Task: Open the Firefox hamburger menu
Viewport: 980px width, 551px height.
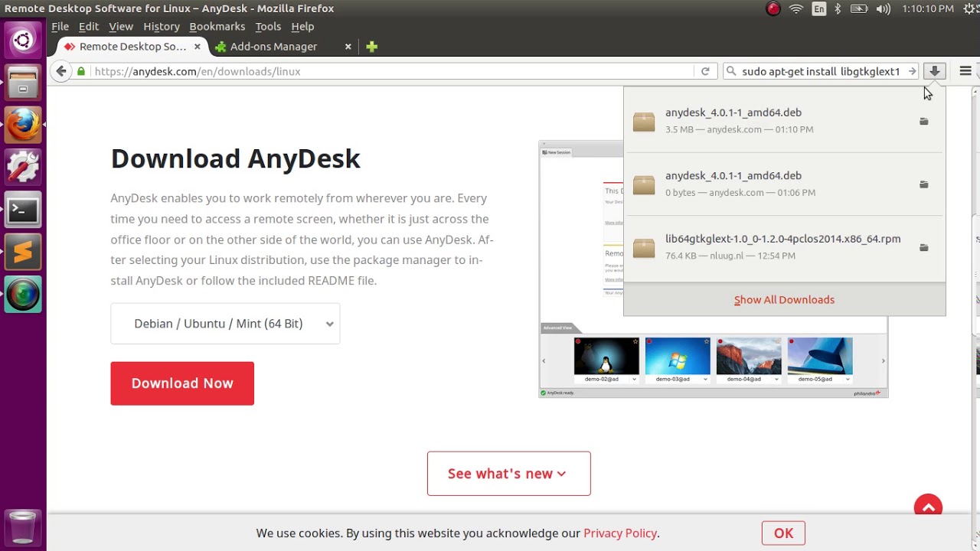Action: click(965, 71)
